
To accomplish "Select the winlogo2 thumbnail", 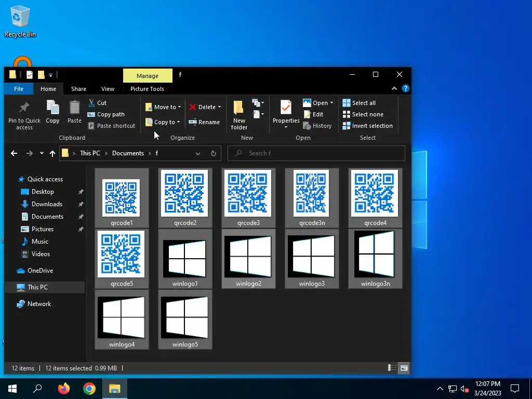I will [248, 259].
